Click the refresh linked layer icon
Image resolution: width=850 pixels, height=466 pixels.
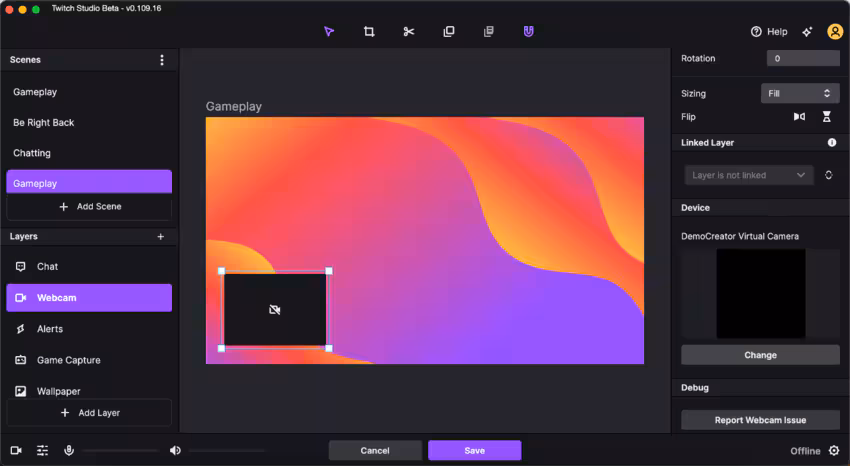[x=828, y=175]
